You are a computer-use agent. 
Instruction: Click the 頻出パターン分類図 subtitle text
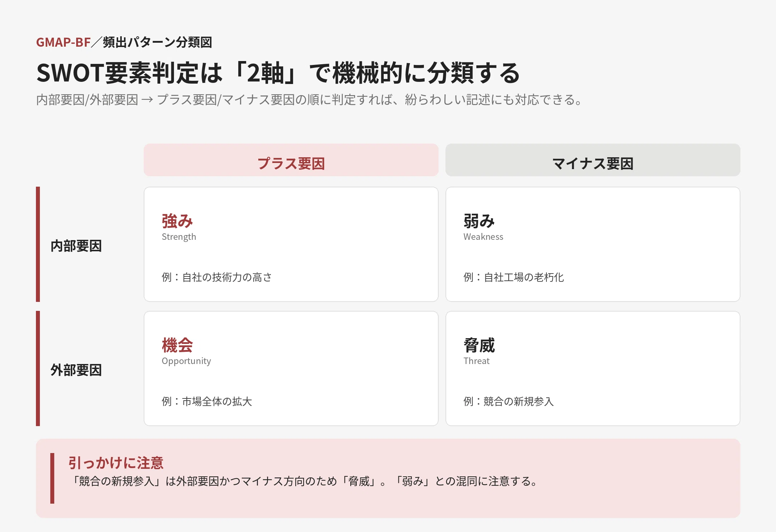click(157, 42)
